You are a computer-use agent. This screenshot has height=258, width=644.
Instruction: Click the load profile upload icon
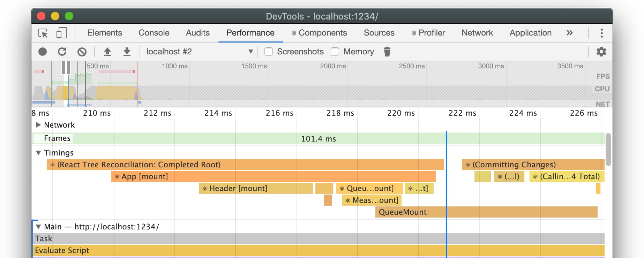click(x=107, y=52)
